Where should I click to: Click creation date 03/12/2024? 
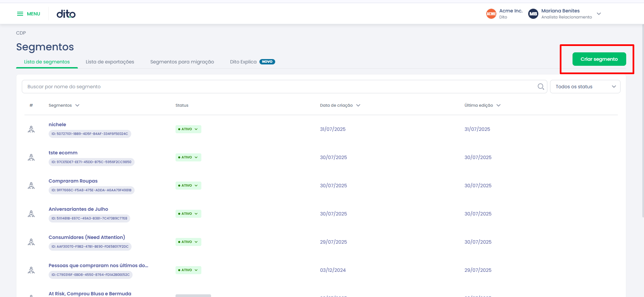333,270
